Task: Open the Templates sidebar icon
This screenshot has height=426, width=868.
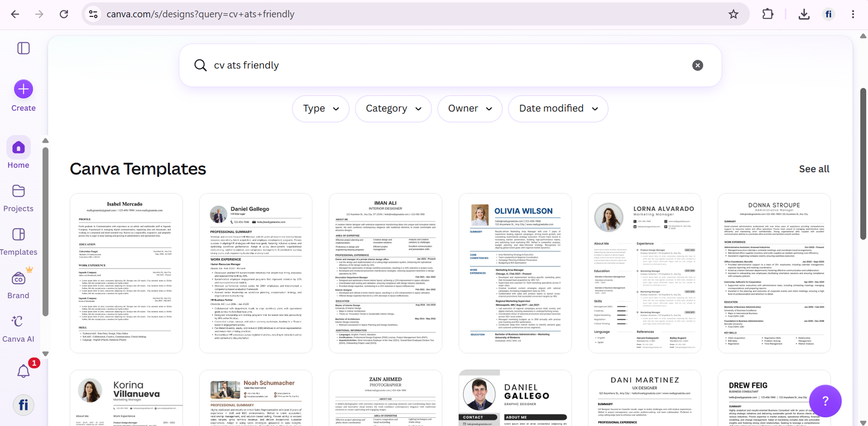Action: [x=18, y=234]
